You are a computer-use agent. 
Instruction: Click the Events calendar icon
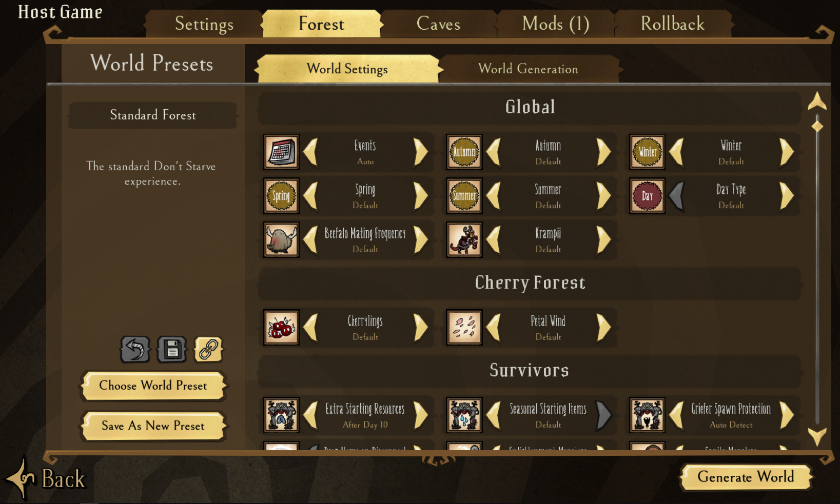(281, 152)
